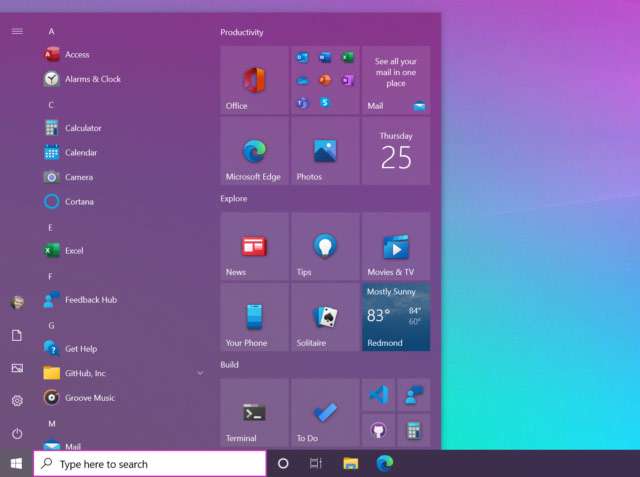
Task: Open Settings gear in the Start sidebar
Action: point(17,401)
